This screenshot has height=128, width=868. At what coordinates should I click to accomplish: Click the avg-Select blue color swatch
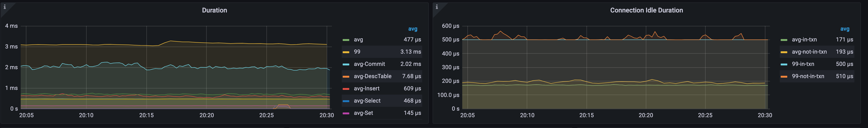click(x=346, y=101)
